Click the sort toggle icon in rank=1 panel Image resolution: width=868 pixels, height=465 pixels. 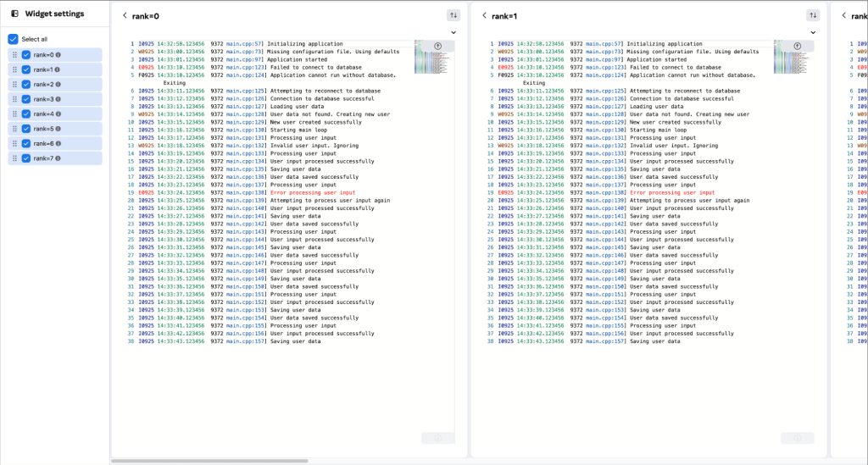click(813, 15)
